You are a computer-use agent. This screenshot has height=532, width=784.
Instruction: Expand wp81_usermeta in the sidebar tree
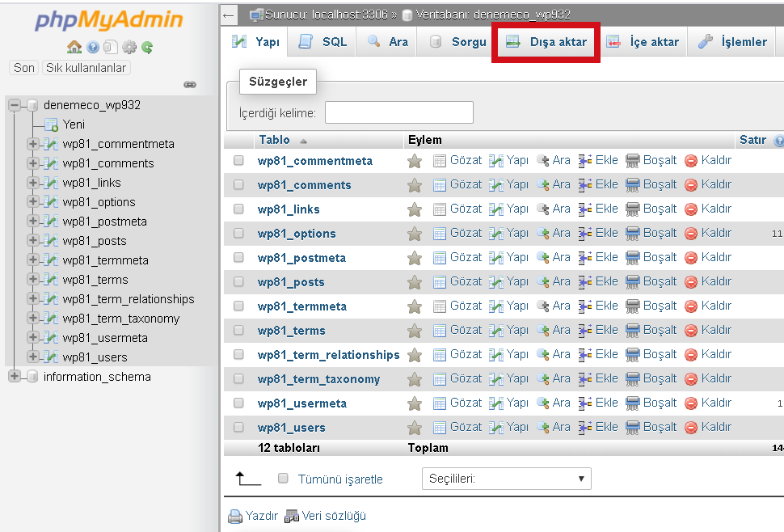coord(33,337)
